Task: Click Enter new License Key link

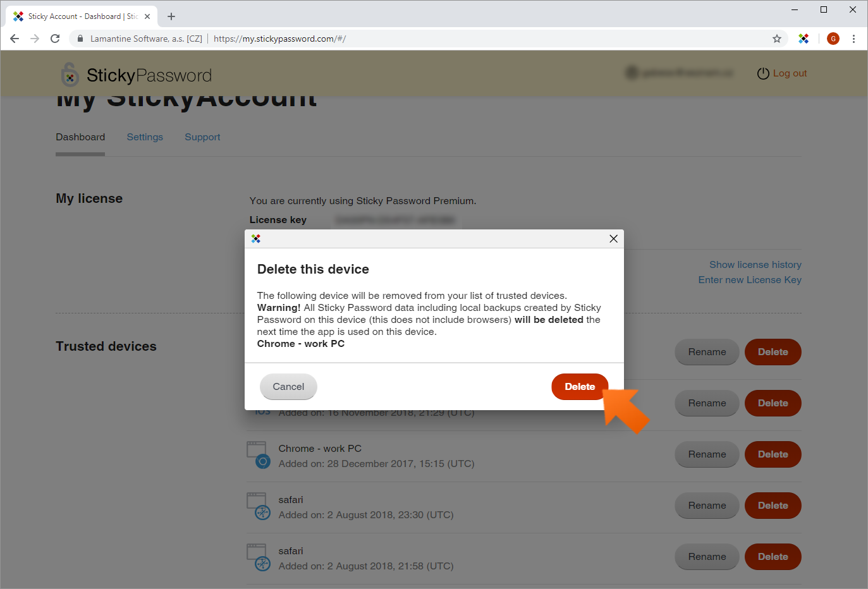Action: [x=750, y=280]
